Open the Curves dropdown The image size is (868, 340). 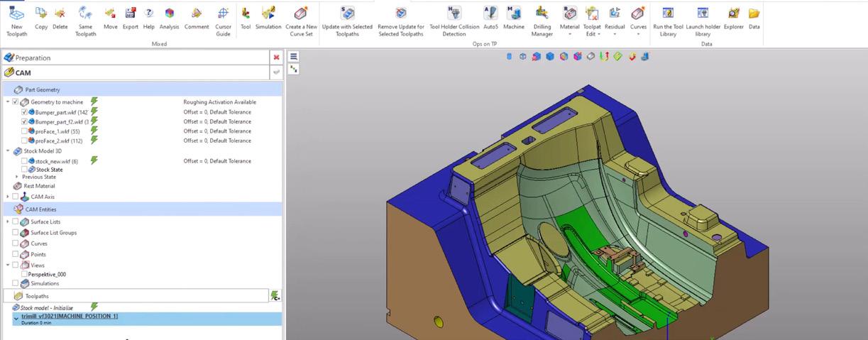(x=638, y=20)
